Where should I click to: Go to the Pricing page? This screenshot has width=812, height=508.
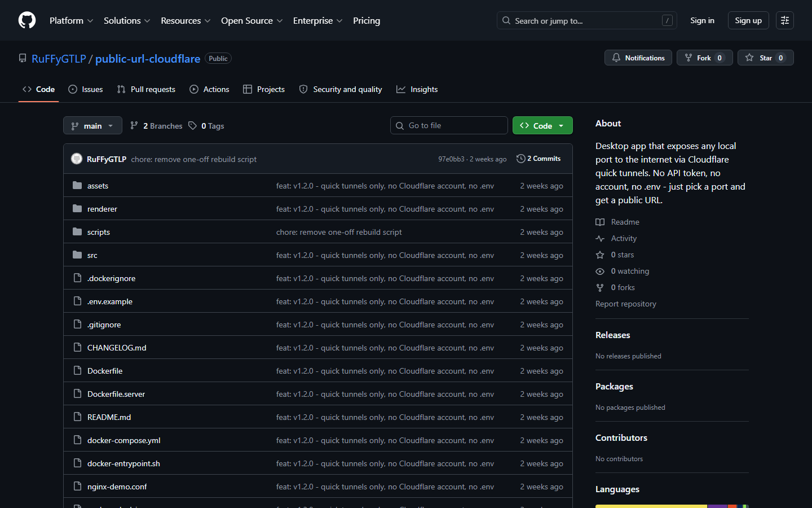coord(367,20)
